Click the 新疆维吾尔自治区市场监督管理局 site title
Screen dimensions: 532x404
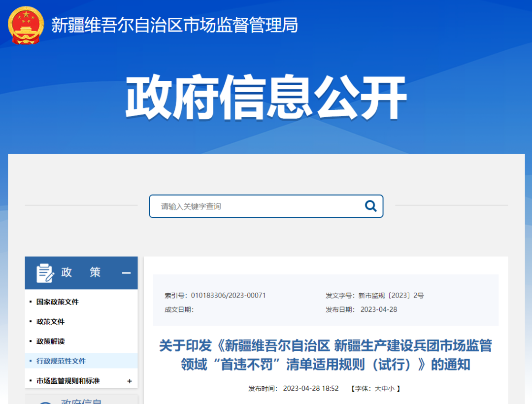(x=174, y=25)
